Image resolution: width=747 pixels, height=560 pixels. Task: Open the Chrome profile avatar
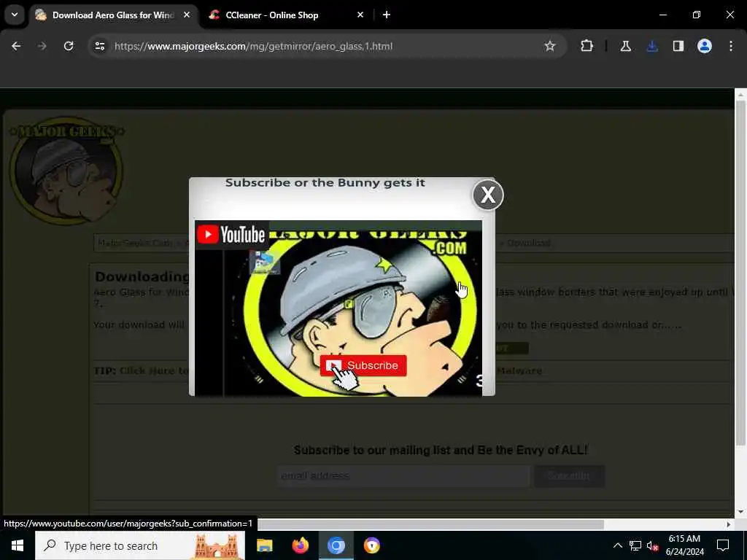click(704, 46)
